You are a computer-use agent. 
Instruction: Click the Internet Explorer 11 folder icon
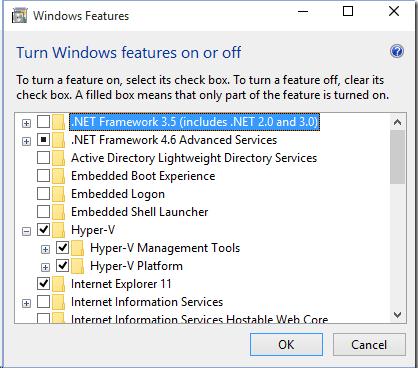pyautogui.click(x=59, y=284)
